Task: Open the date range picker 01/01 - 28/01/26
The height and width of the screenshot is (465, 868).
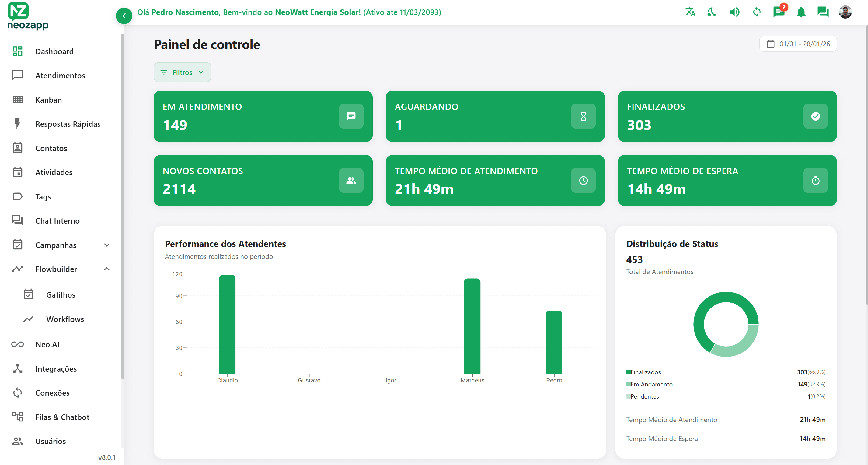Action: click(x=798, y=44)
